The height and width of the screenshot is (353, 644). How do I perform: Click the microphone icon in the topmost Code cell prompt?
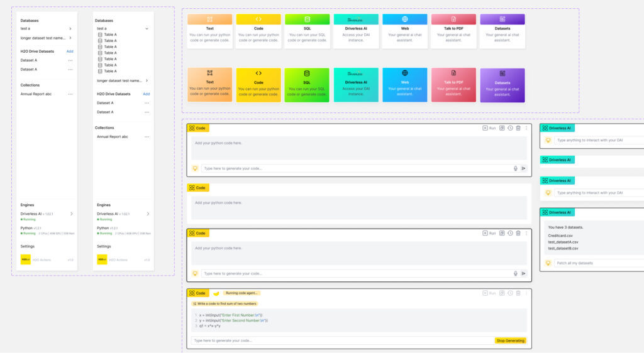(x=516, y=168)
